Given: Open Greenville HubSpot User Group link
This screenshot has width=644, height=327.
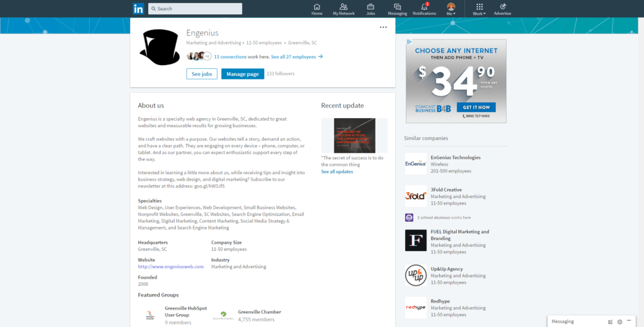Looking at the screenshot, I should pyautogui.click(x=185, y=312).
